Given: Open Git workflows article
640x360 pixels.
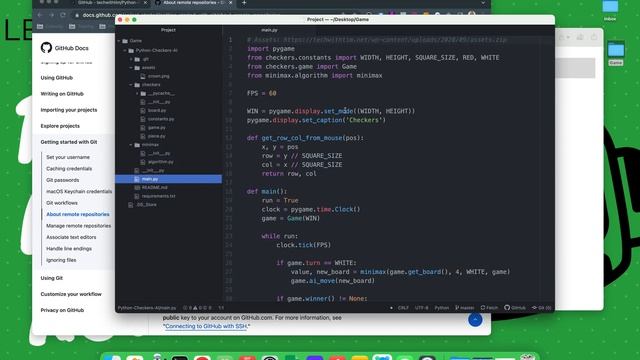Looking at the screenshot, I should coord(62,203).
